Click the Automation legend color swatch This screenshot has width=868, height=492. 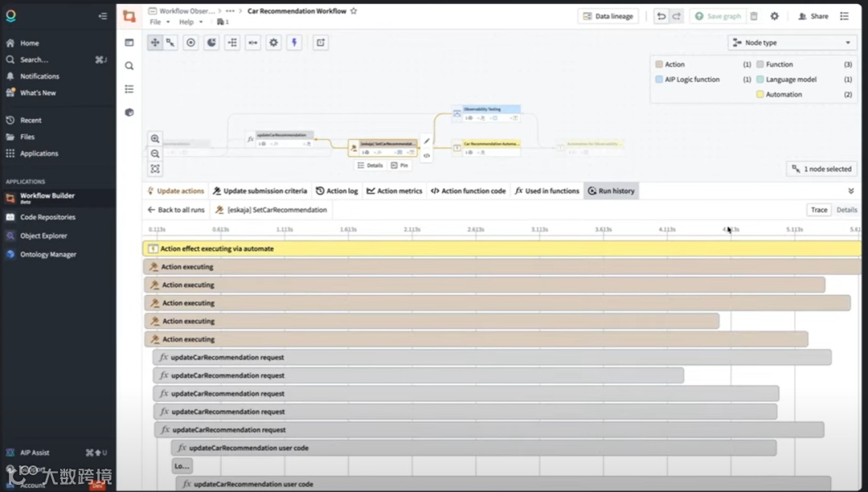click(760, 94)
